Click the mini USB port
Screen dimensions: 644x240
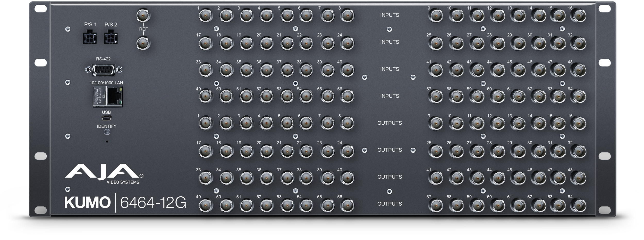click(107, 118)
